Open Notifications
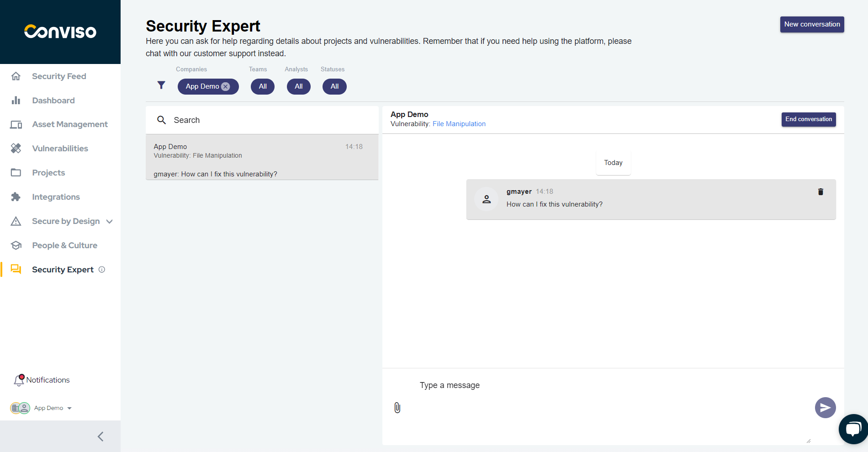This screenshot has width=868, height=452. 48,380
